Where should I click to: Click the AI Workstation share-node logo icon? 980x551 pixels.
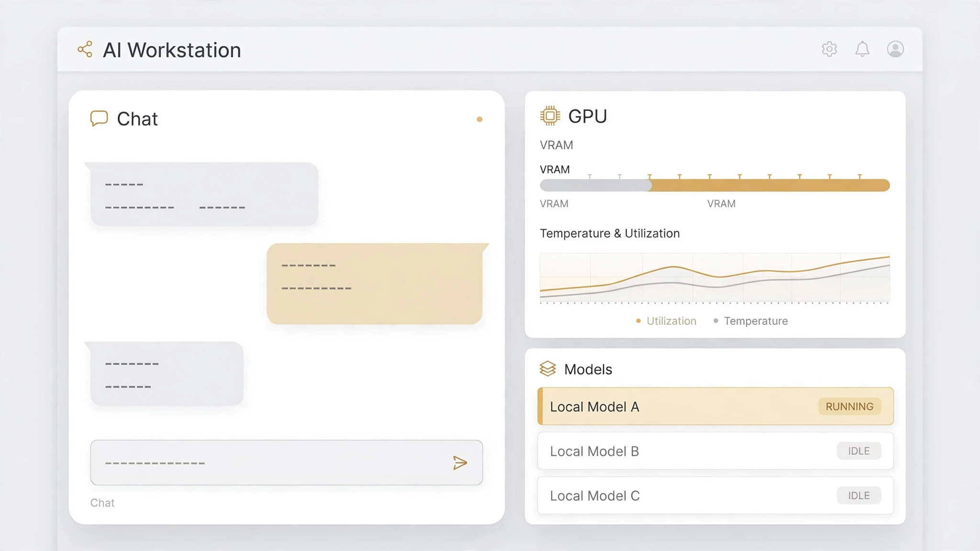pyautogui.click(x=85, y=49)
